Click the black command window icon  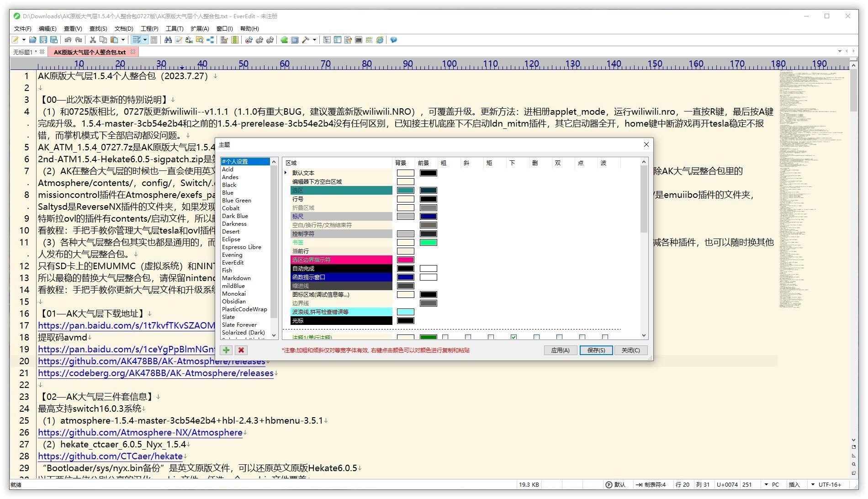[359, 40]
